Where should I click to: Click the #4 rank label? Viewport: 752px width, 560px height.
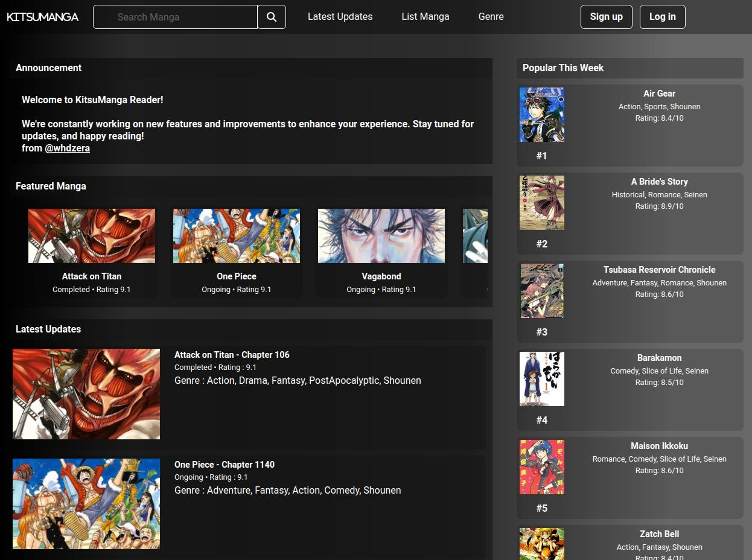[542, 420]
